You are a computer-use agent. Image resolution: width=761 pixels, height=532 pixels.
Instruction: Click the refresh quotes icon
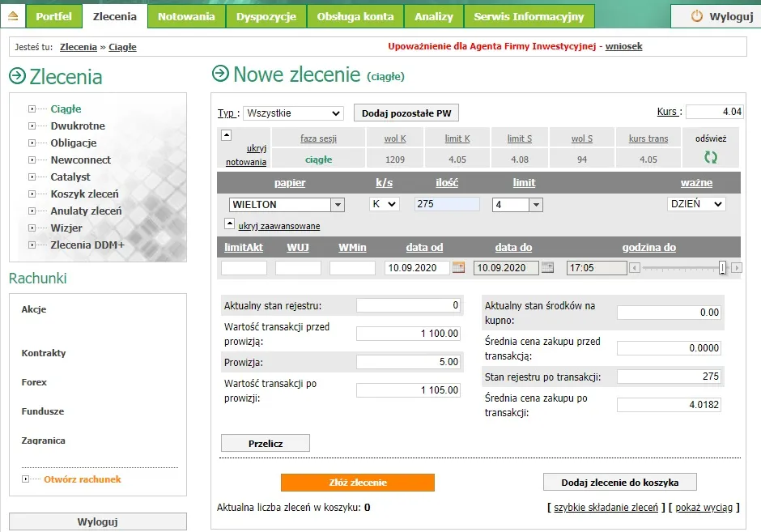(x=711, y=157)
